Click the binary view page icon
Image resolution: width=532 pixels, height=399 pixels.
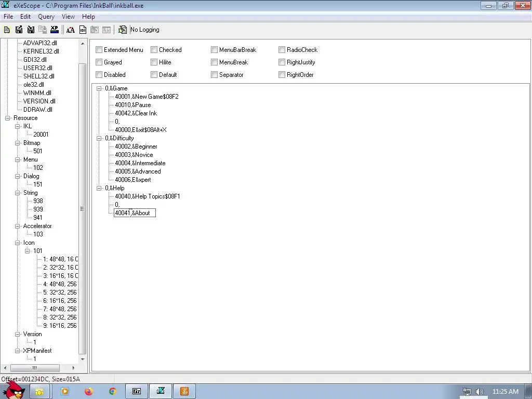[x=83, y=30]
